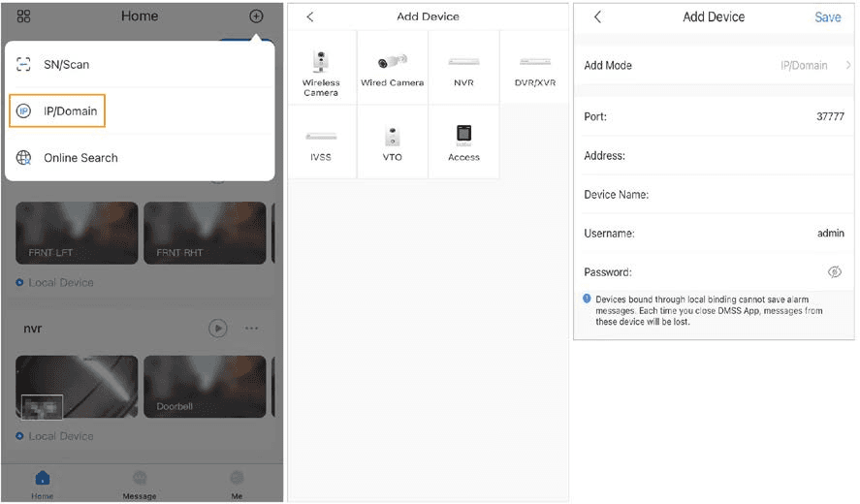This screenshot has height=504, width=860.
Task: Go back from the Add Device form
Action: coord(598,17)
